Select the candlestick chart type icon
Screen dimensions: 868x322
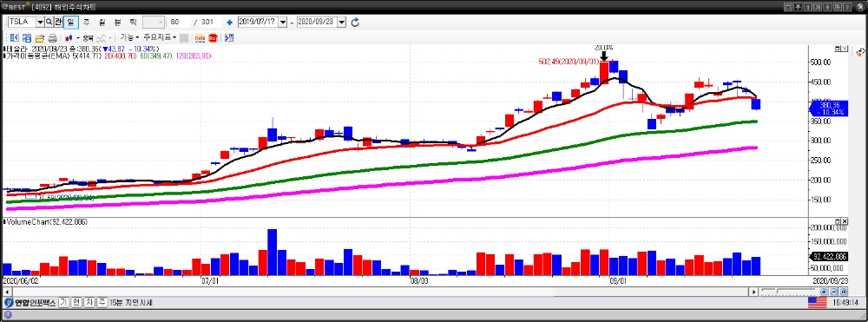[x=69, y=37]
